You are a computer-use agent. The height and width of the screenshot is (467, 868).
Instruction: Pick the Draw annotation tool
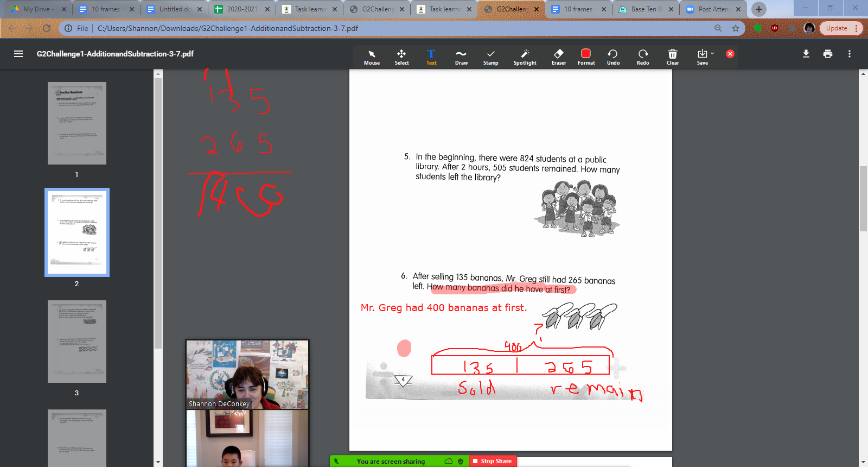click(461, 56)
